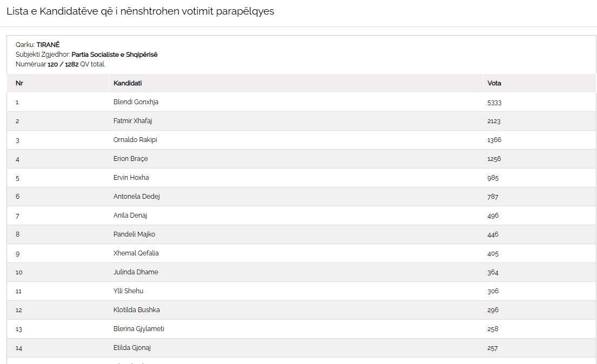Viewport: 597px width, 364px height.
Task: Select Ervin Hoxha in the list
Action: point(131,178)
